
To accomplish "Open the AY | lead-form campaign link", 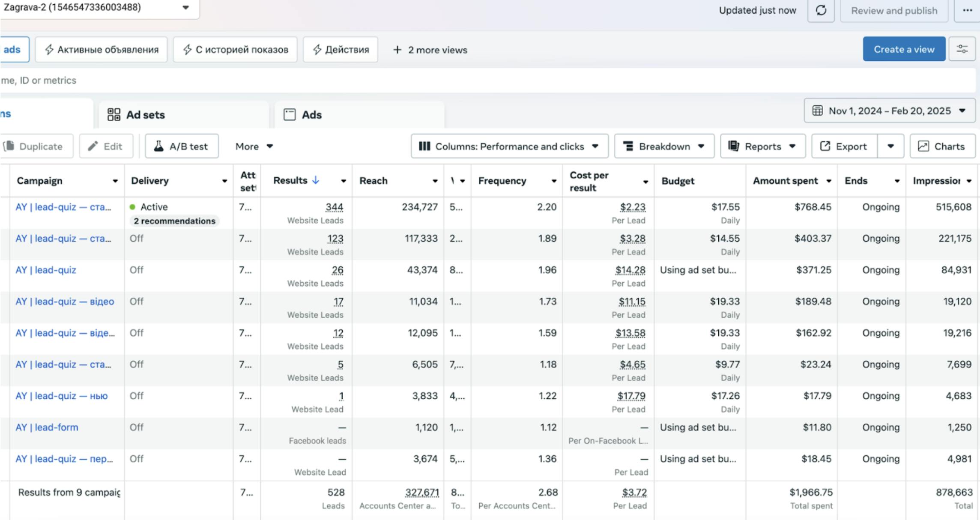I will tap(47, 427).
